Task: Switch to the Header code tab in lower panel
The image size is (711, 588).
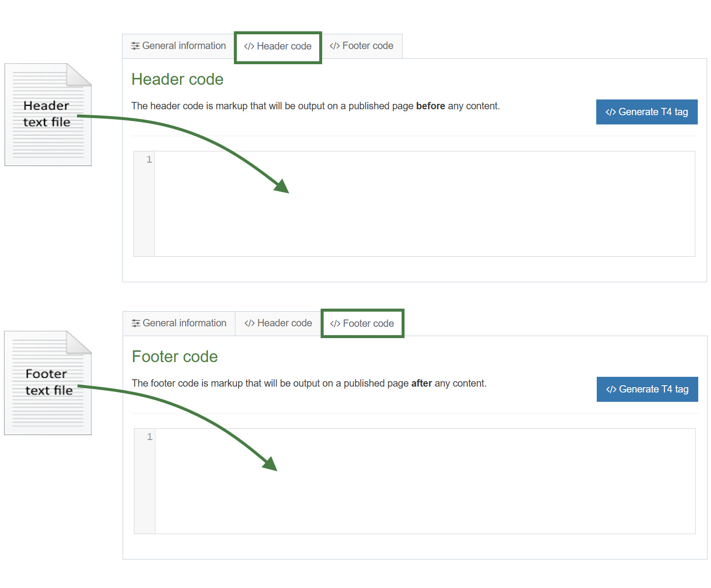Action: pyautogui.click(x=278, y=323)
